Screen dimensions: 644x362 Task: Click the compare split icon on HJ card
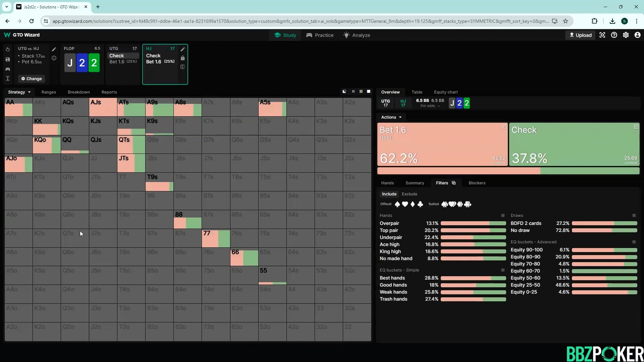182,67
